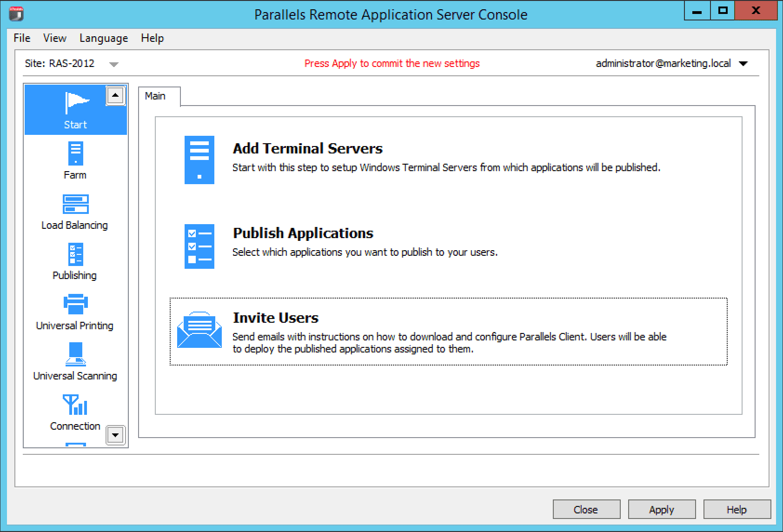
Task: Open the Publish Applications heading
Action: (x=303, y=233)
